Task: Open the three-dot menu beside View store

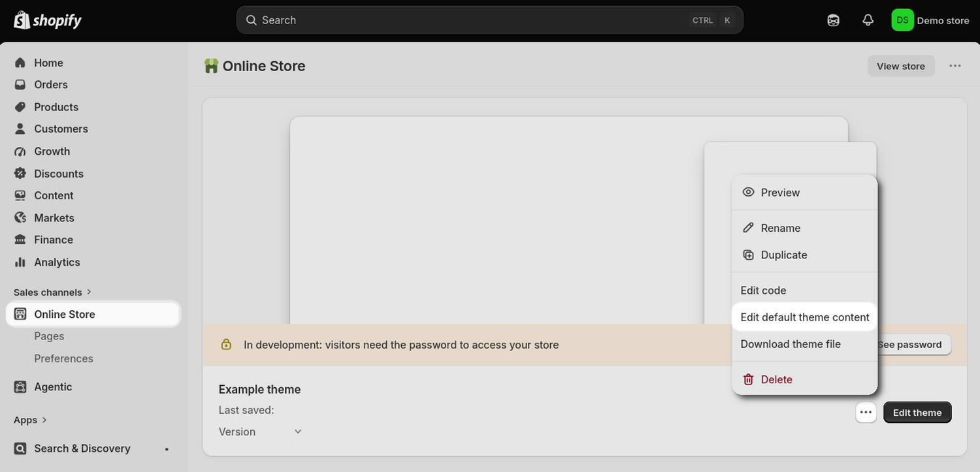Action: pyautogui.click(x=955, y=66)
